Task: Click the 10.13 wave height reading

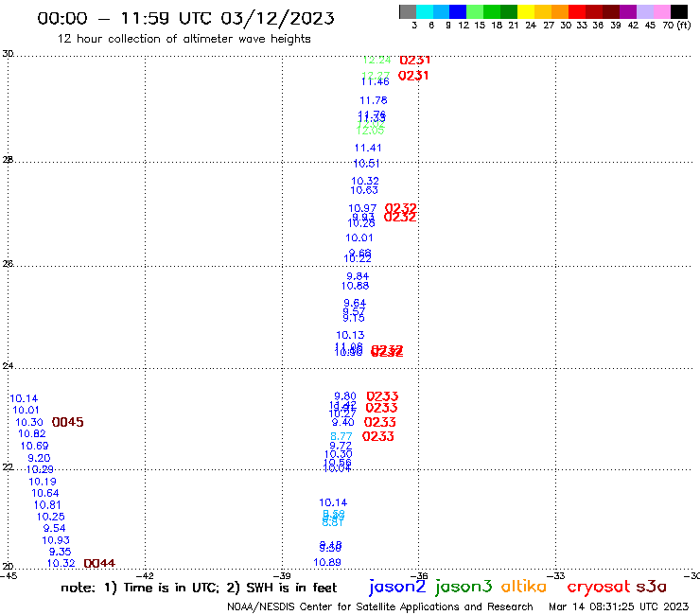Action: click(x=350, y=335)
